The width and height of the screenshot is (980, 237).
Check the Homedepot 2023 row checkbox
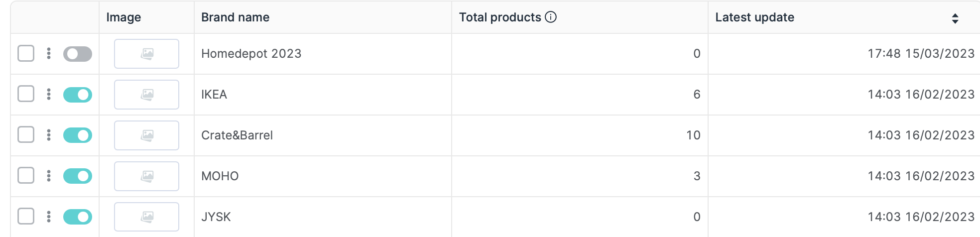[x=26, y=53]
